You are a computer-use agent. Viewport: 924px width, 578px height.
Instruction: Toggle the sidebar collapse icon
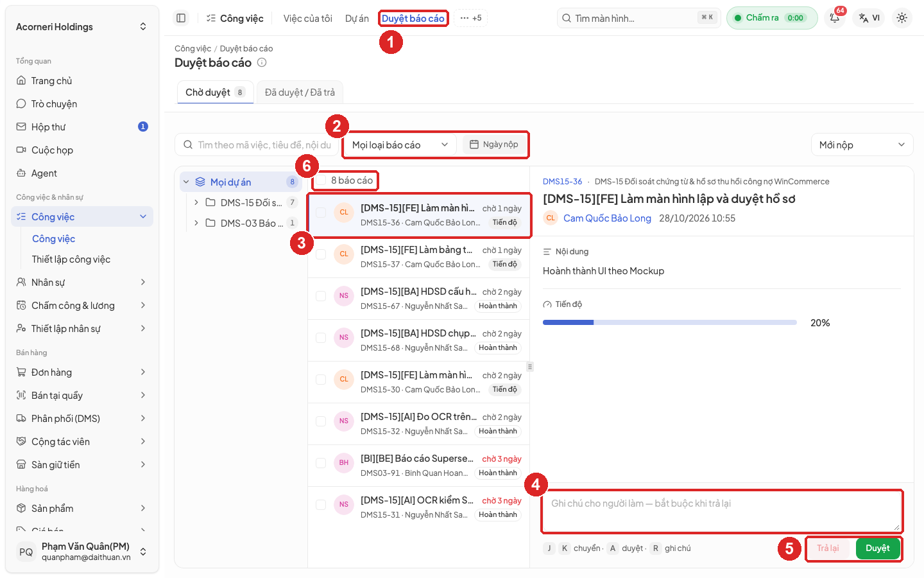(x=181, y=18)
